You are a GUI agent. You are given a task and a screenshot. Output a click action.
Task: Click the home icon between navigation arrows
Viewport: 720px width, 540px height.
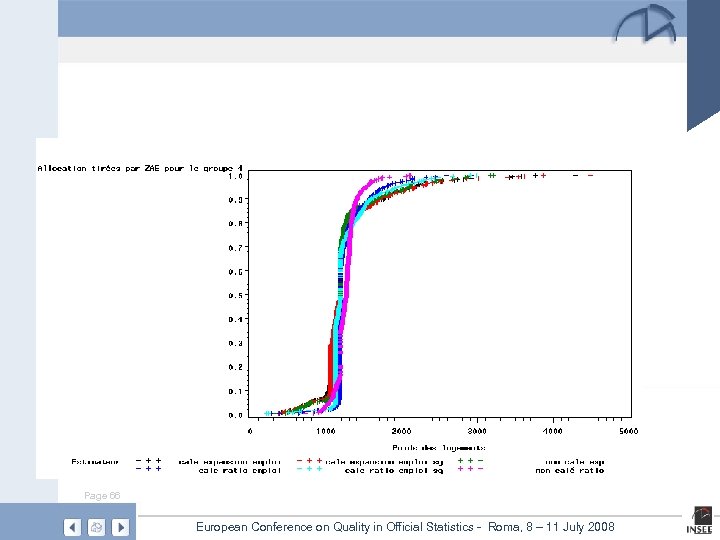[x=96, y=527]
